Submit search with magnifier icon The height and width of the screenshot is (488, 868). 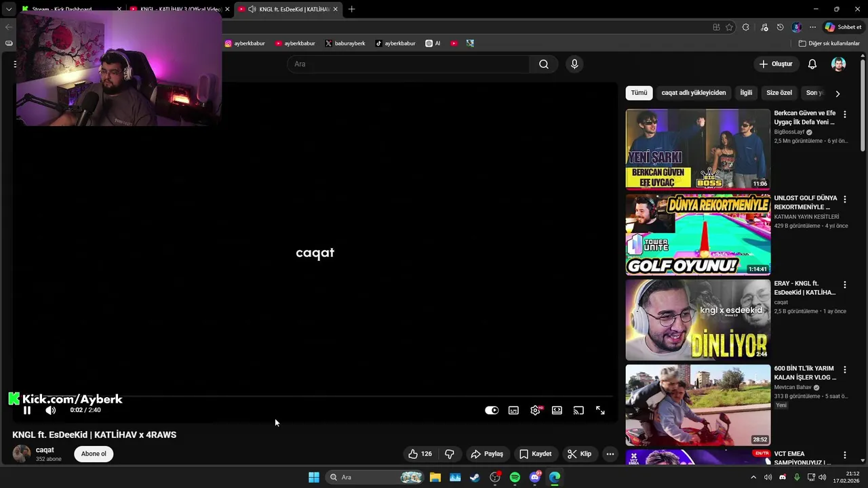[544, 64]
